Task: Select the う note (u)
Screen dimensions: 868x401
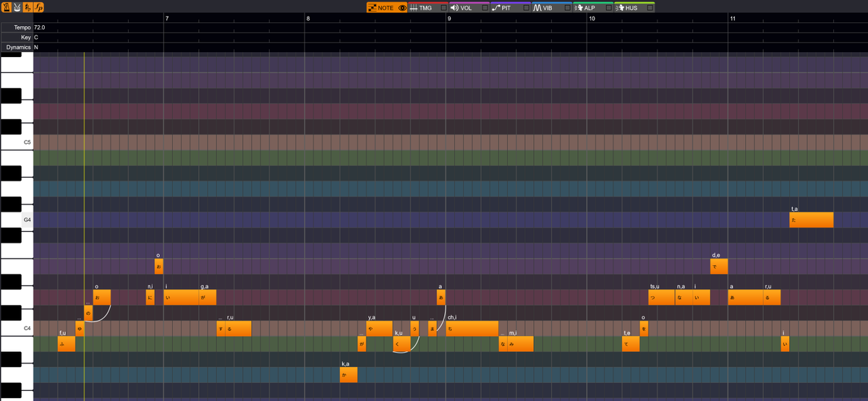Action: (x=414, y=329)
